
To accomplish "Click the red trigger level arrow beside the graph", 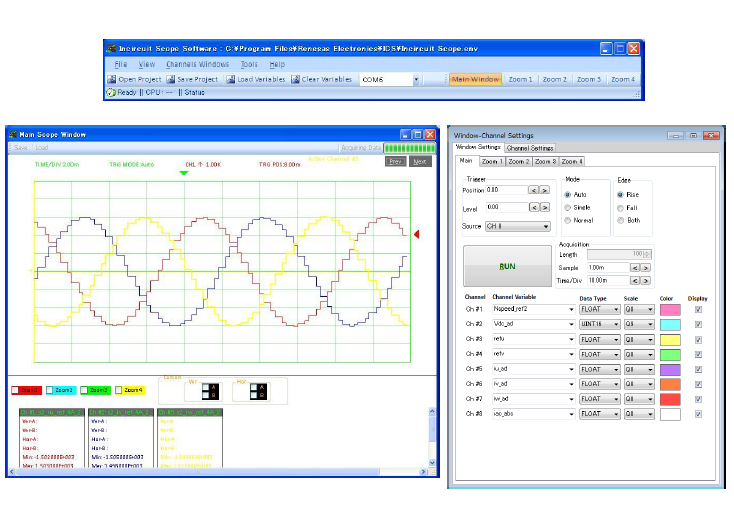I will [417, 234].
